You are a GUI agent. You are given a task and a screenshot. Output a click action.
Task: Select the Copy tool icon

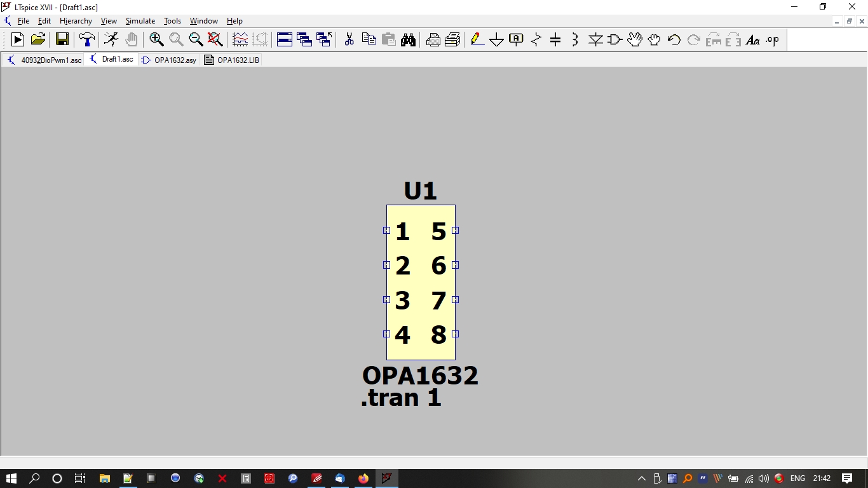point(369,40)
